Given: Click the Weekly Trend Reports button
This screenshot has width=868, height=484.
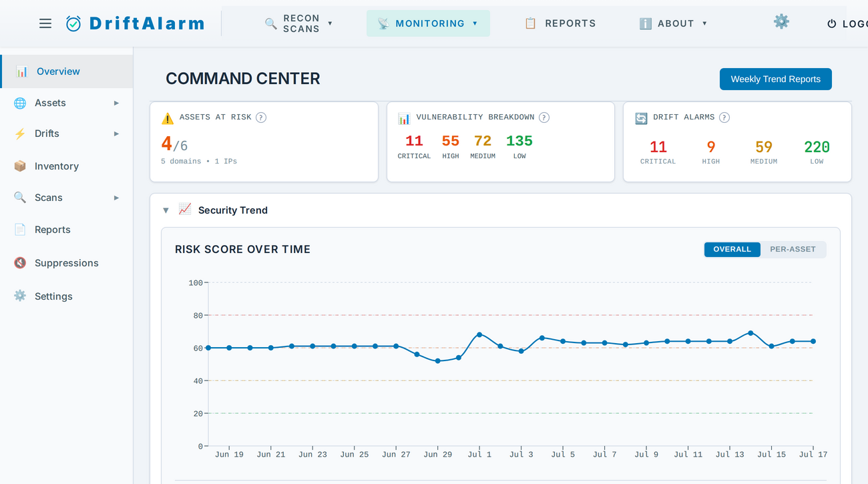Looking at the screenshot, I should [x=776, y=79].
